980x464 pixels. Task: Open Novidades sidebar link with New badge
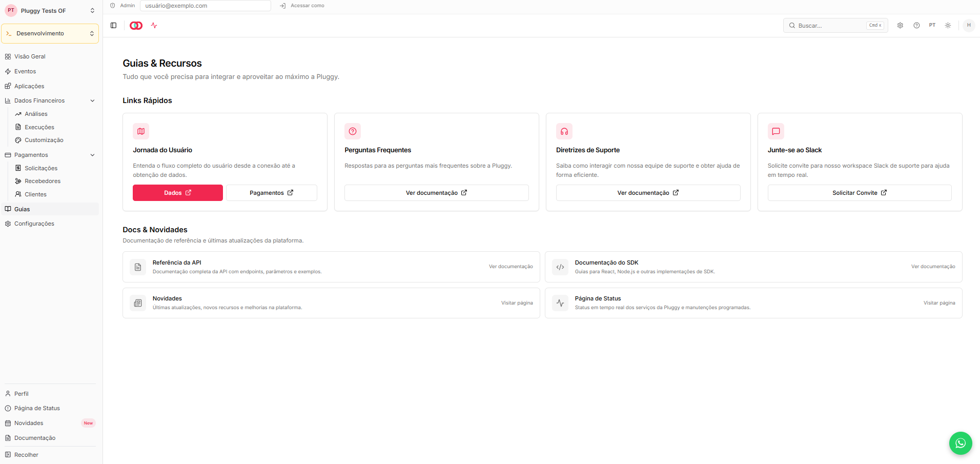50,423
